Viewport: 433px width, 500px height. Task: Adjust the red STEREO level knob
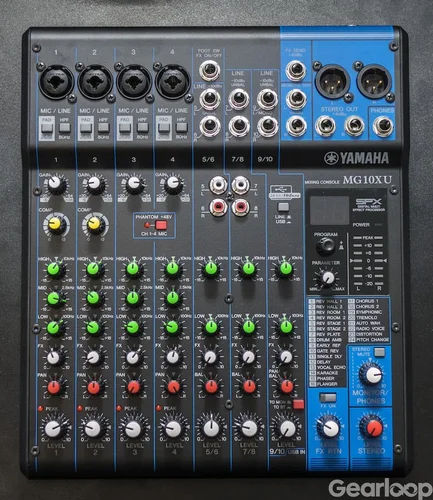[x=373, y=428]
